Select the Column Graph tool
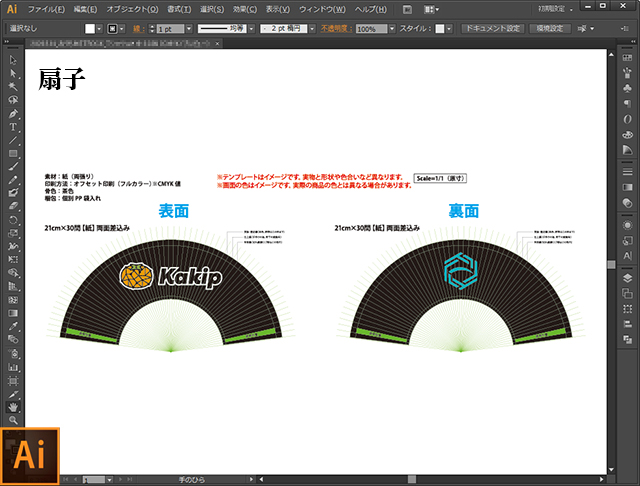The height and width of the screenshot is (486, 640). tap(13, 367)
